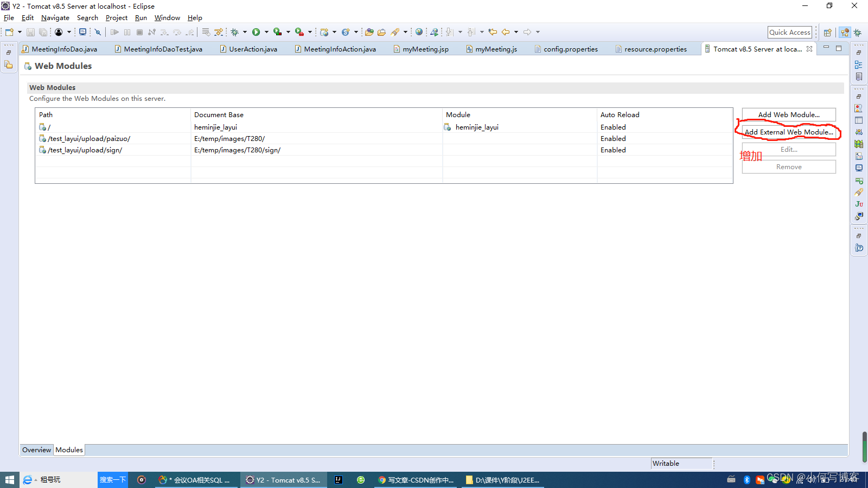
Task: Click the Run with Coverage toolbar icon
Action: click(x=277, y=32)
